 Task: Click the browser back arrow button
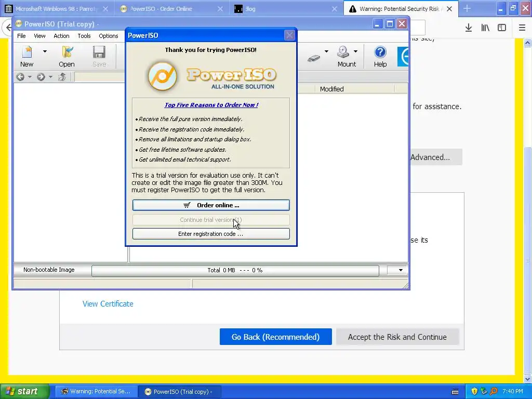8,28
